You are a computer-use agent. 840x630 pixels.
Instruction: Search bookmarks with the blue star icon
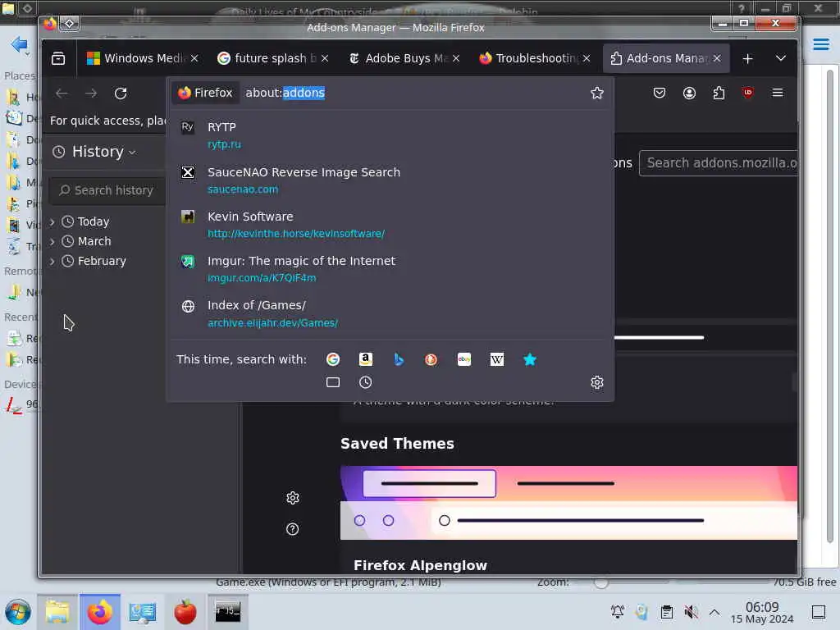tap(529, 359)
